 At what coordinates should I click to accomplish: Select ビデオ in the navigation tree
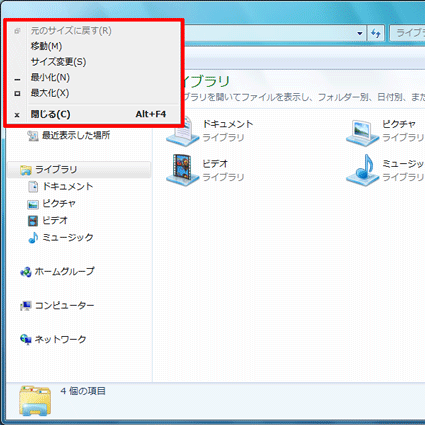(55, 220)
